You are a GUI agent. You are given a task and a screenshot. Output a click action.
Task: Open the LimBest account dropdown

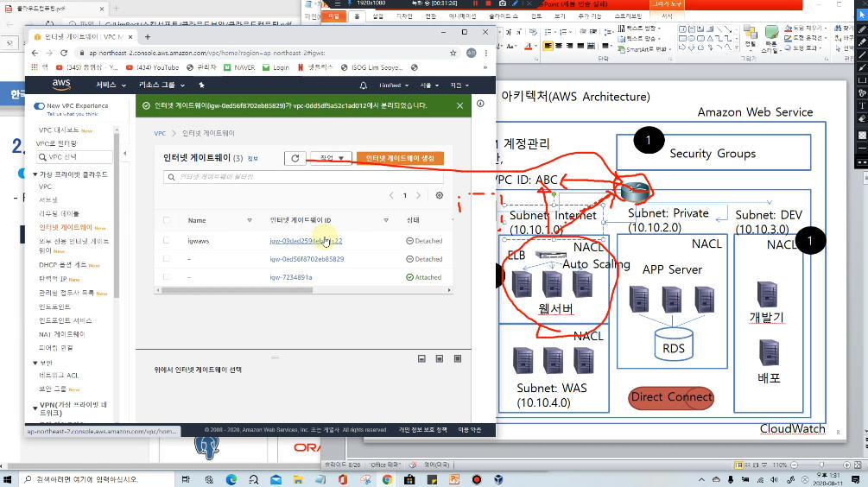tap(394, 85)
